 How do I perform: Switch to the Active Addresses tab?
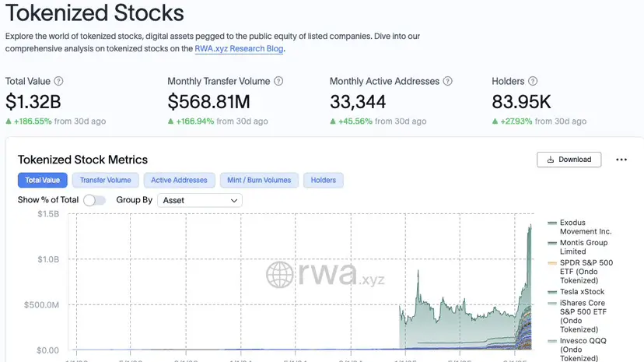click(179, 180)
